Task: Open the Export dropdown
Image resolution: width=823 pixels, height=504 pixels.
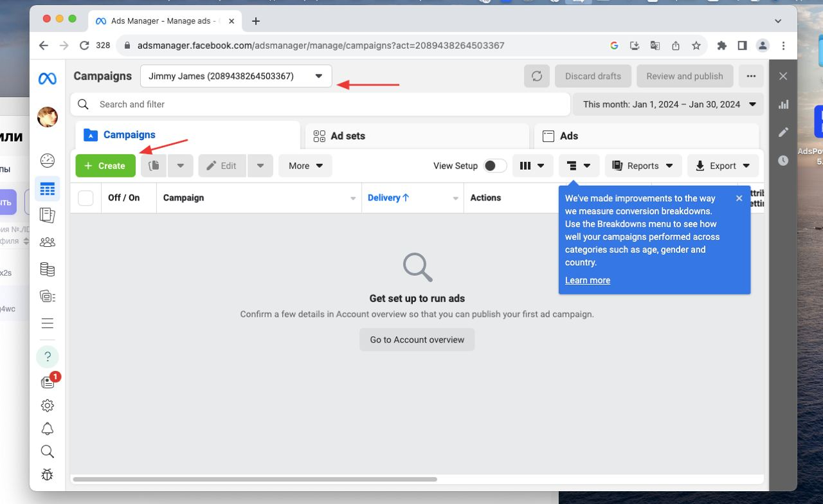Action: (723, 166)
